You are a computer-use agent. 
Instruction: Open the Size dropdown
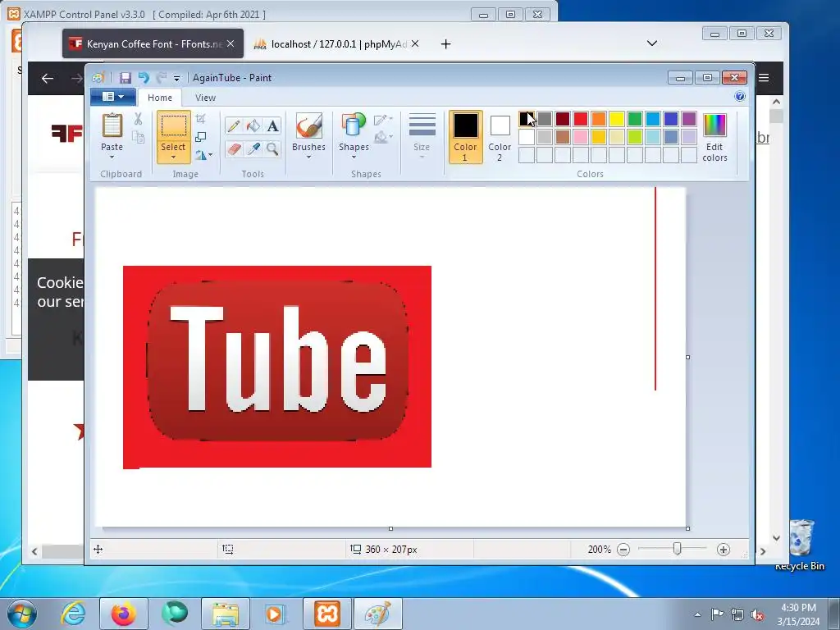(x=422, y=136)
